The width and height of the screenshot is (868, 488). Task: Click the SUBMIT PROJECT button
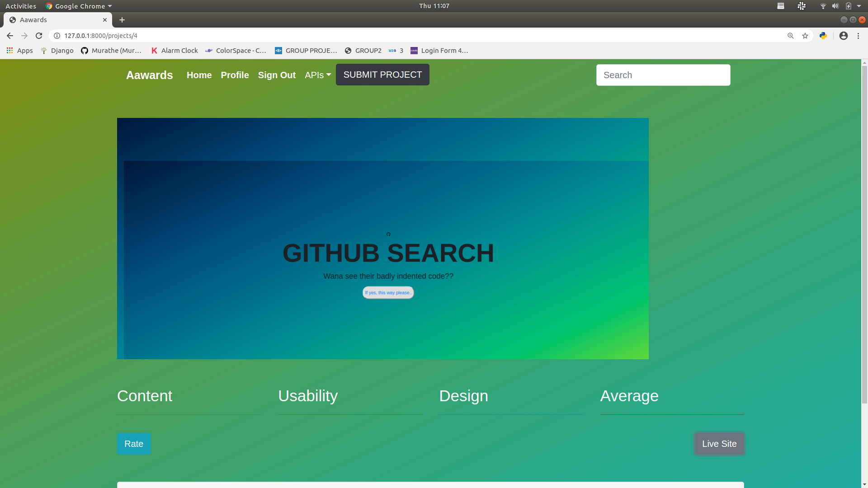[382, 75]
